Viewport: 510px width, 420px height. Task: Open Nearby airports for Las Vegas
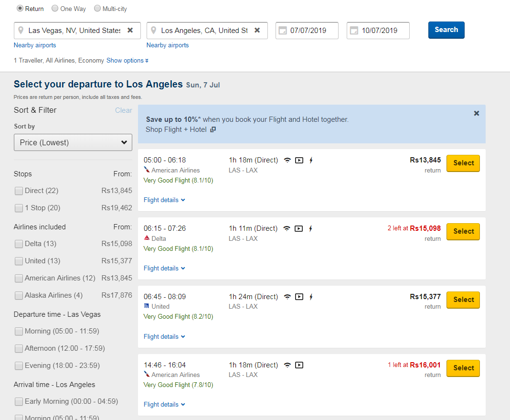(34, 44)
